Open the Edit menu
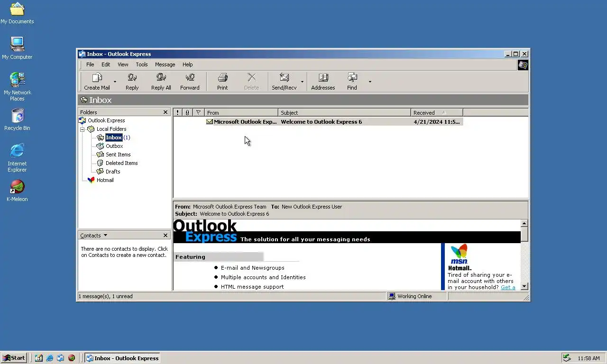 coord(106,64)
